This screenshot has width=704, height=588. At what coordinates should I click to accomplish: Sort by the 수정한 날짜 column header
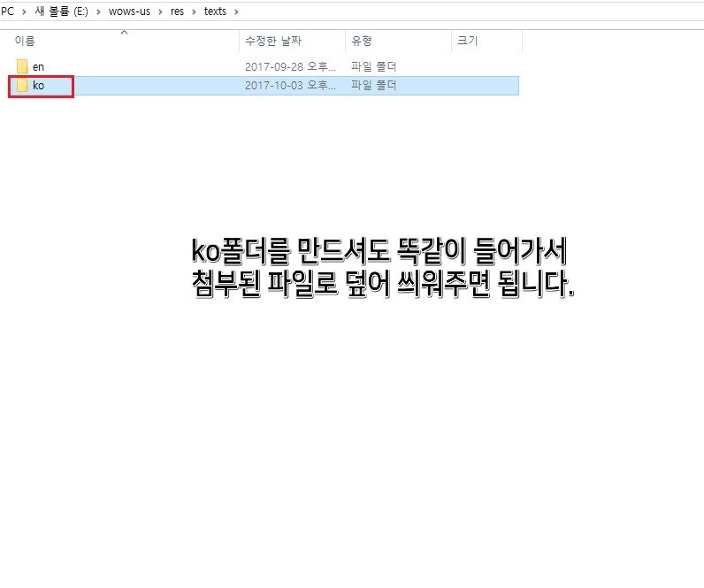pos(273,41)
